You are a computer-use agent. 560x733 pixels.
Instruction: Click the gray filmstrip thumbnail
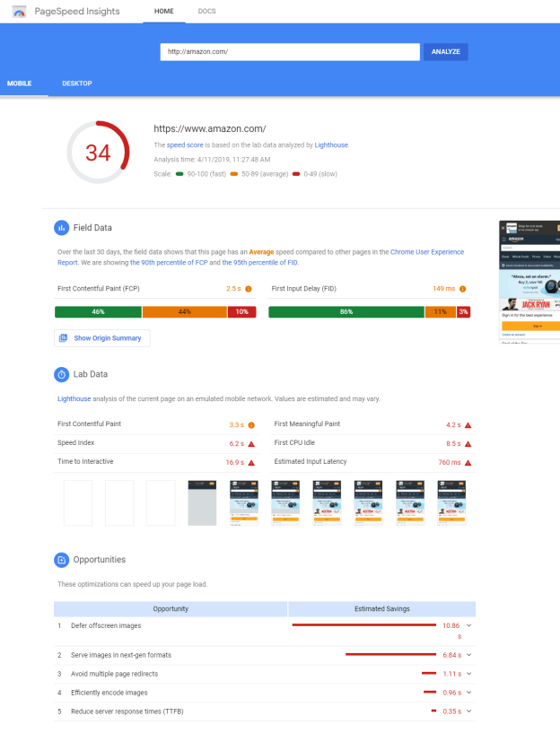pyautogui.click(x=202, y=503)
